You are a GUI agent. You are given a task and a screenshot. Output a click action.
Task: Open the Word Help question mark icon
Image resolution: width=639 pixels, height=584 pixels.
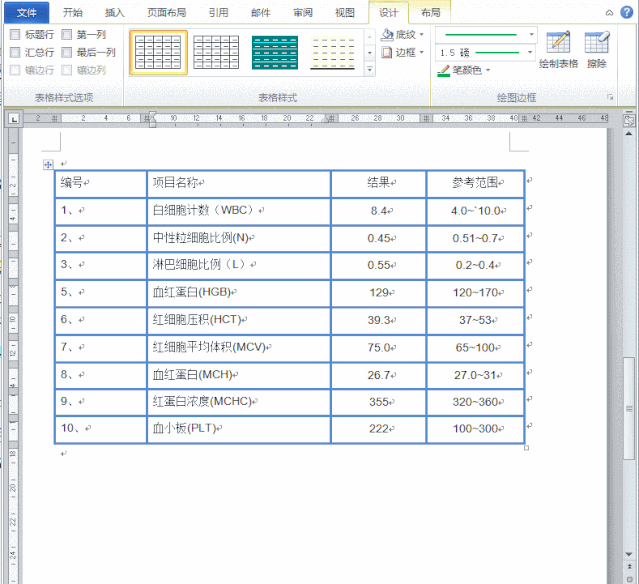point(626,13)
